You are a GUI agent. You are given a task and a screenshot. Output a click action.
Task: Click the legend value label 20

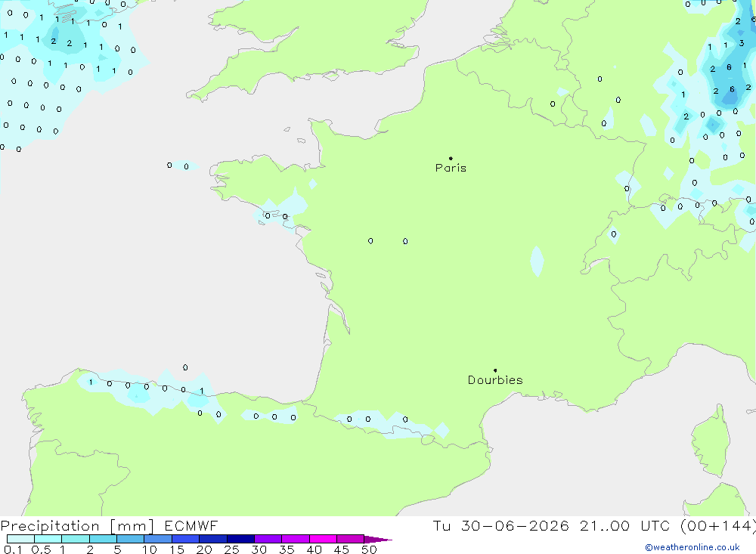coord(204,549)
